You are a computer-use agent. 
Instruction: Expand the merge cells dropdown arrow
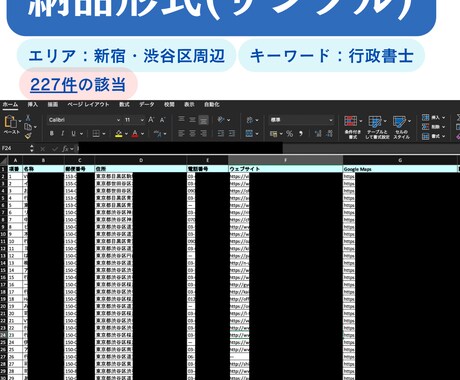pos(257,134)
